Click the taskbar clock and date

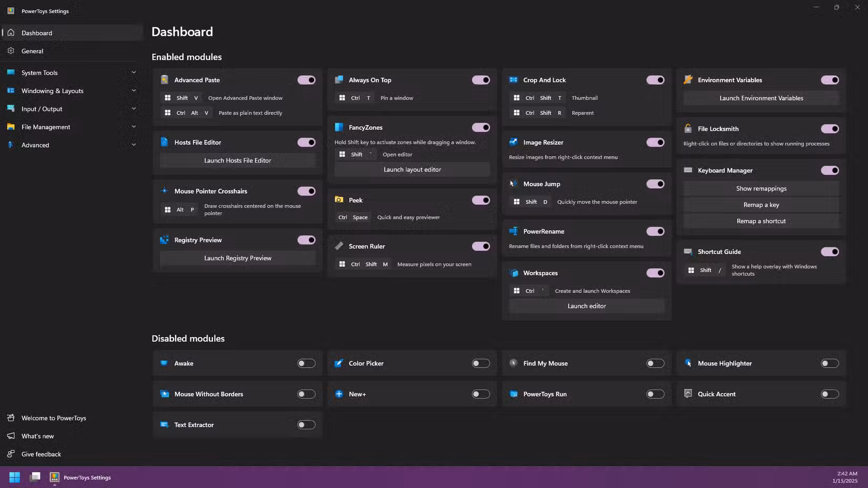(844, 477)
